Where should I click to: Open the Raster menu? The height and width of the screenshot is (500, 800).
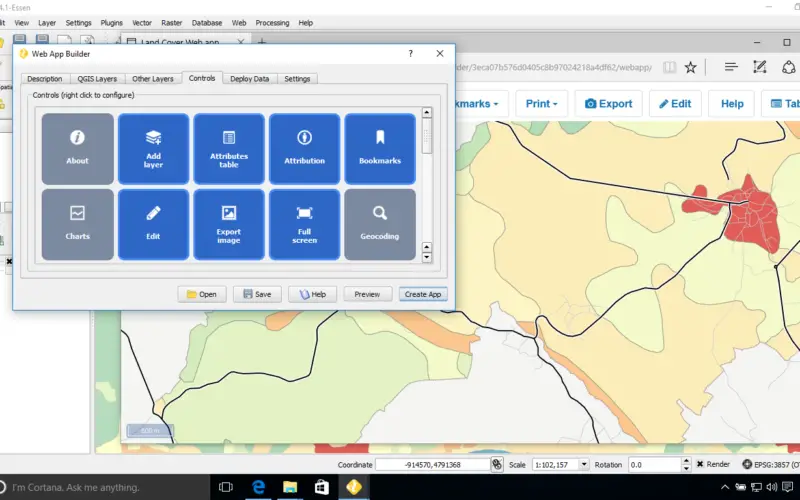pos(171,23)
